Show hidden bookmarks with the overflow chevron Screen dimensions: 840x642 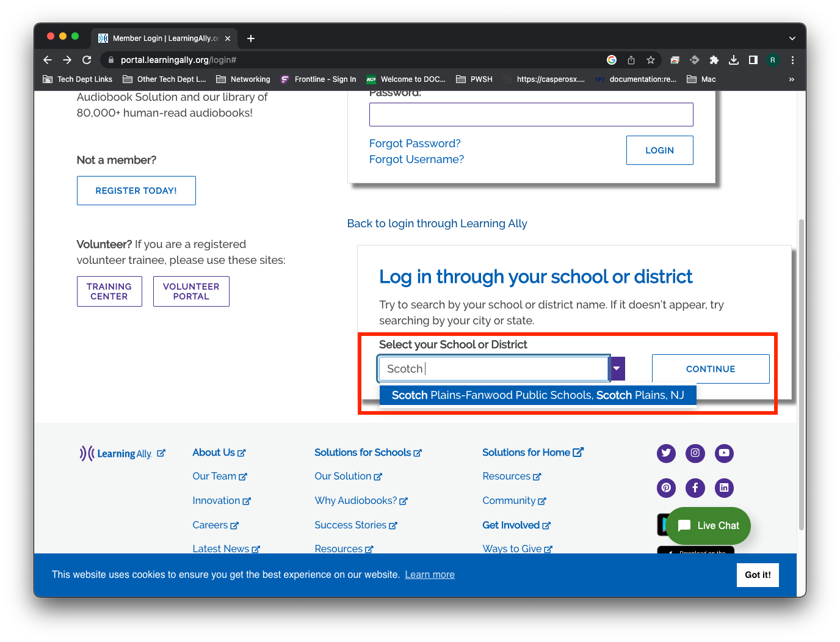pos(792,79)
